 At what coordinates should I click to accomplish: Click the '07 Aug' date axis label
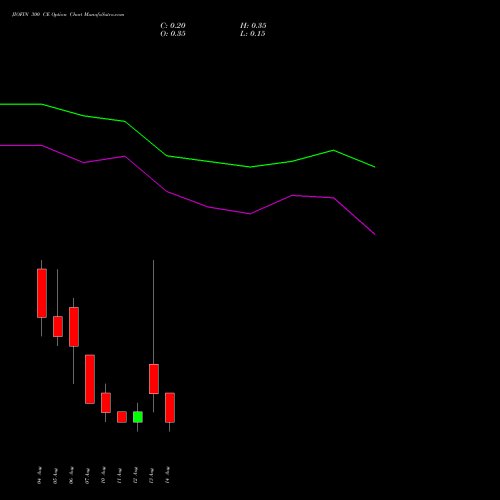[88, 475]
